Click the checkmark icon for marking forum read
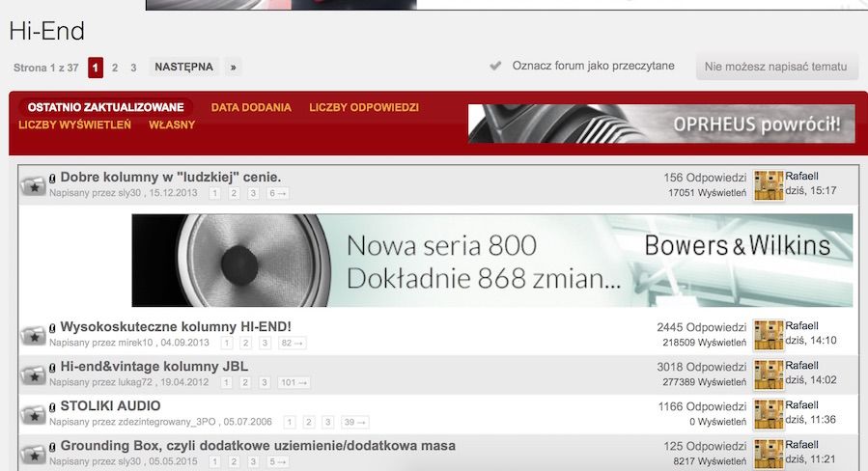The width and height of the screenshot is (868, 471). (495, 66)
